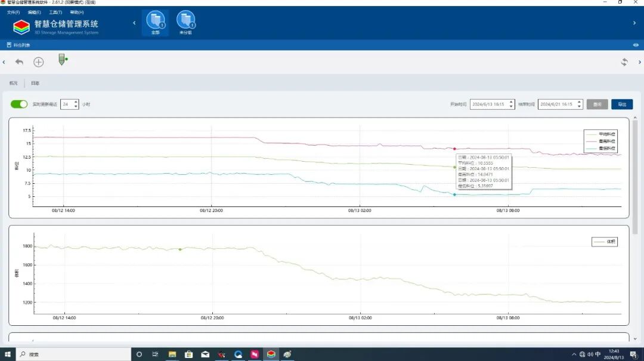Click the 最高料位 legend entry
This screenshot has height=361, width=644.
[x=601, y=141]
